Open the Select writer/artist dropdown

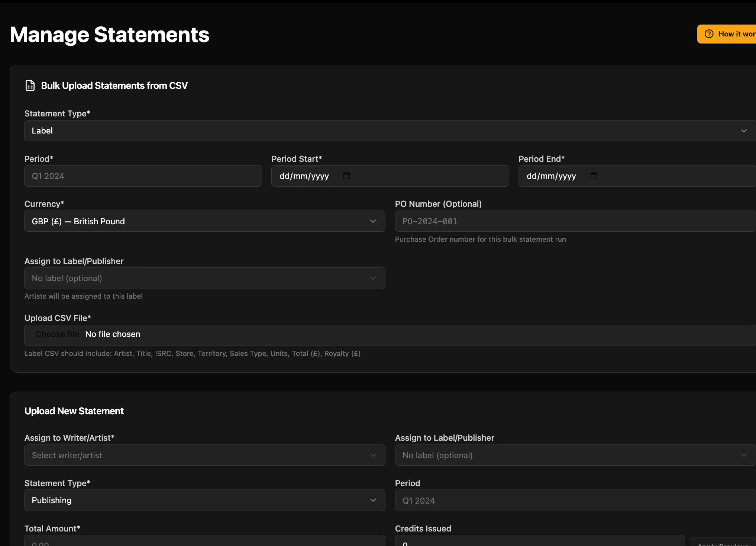[x=205, y=455]
